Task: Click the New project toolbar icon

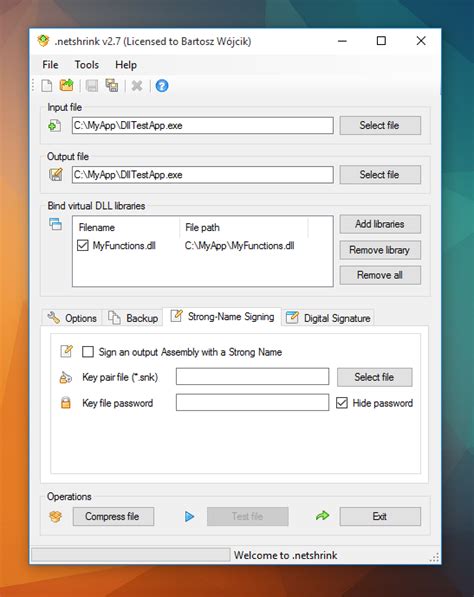Action: coord(47,86)
